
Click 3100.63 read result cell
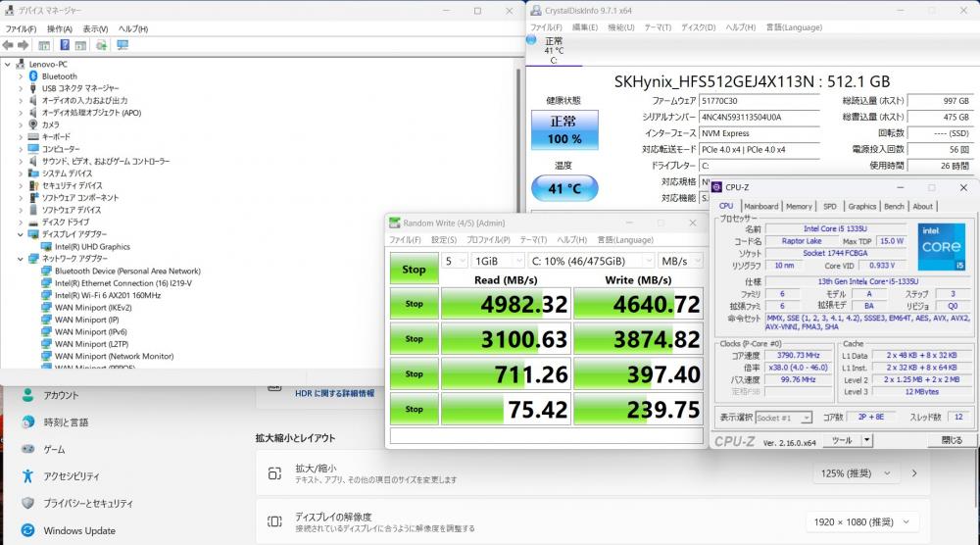[506, 339]
